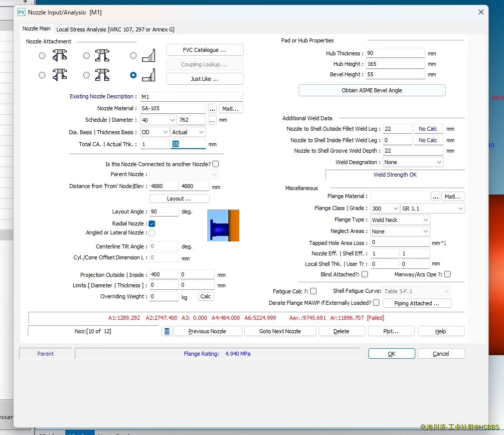Select the top-left nozzle attachment type icon
The image size is (504, 435).
pyautogui.click(x=60, y=55)
